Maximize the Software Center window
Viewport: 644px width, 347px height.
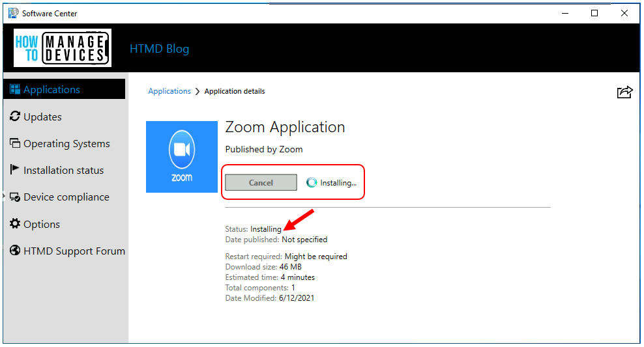pyautogui.click(x=594, y=13)
